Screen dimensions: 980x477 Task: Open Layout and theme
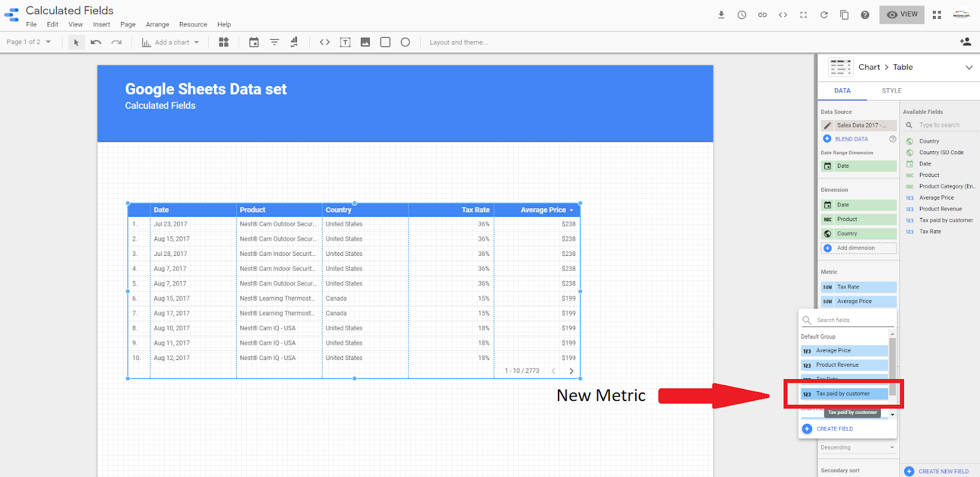tap(459, 42)
